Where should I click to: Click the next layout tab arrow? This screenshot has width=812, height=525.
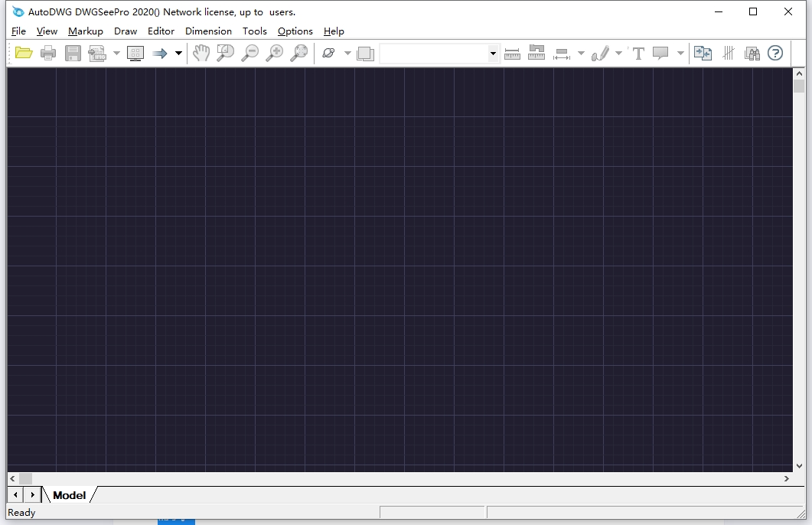point(32,495)
